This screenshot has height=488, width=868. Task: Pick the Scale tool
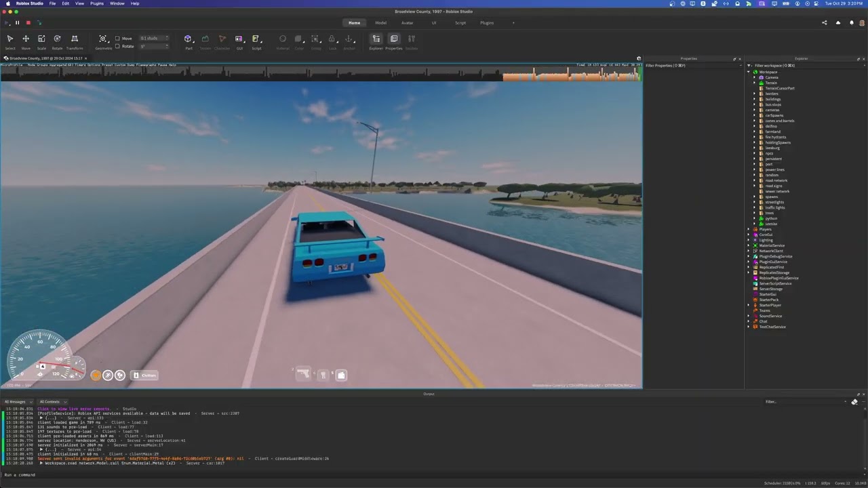pos(41,41)
